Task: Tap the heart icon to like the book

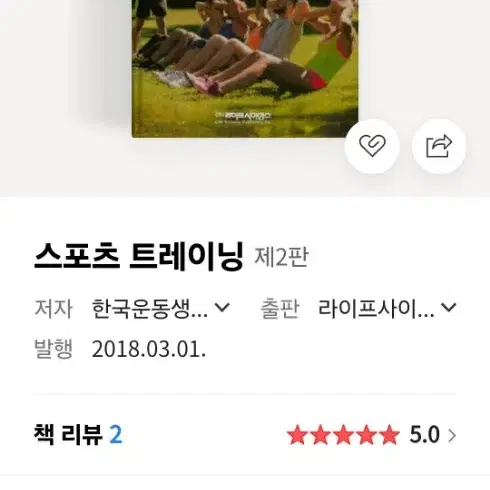Action: click(372, 146)
